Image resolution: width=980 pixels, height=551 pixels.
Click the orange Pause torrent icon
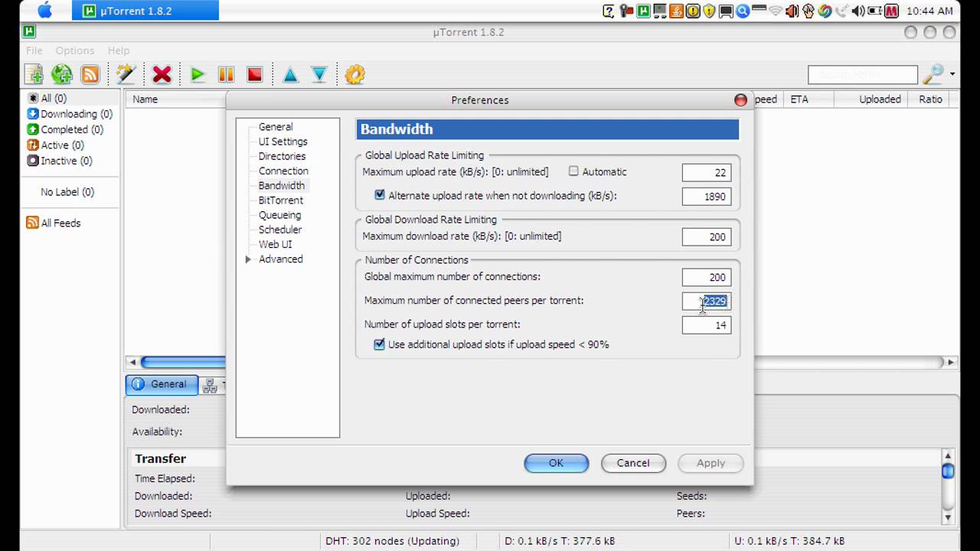click(226, 74)
